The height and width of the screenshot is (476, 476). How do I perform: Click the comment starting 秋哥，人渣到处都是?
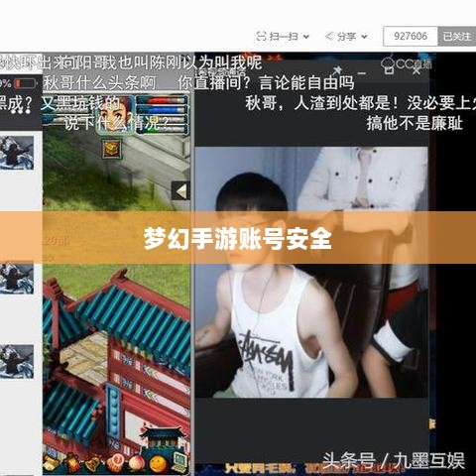pos(360,103)
